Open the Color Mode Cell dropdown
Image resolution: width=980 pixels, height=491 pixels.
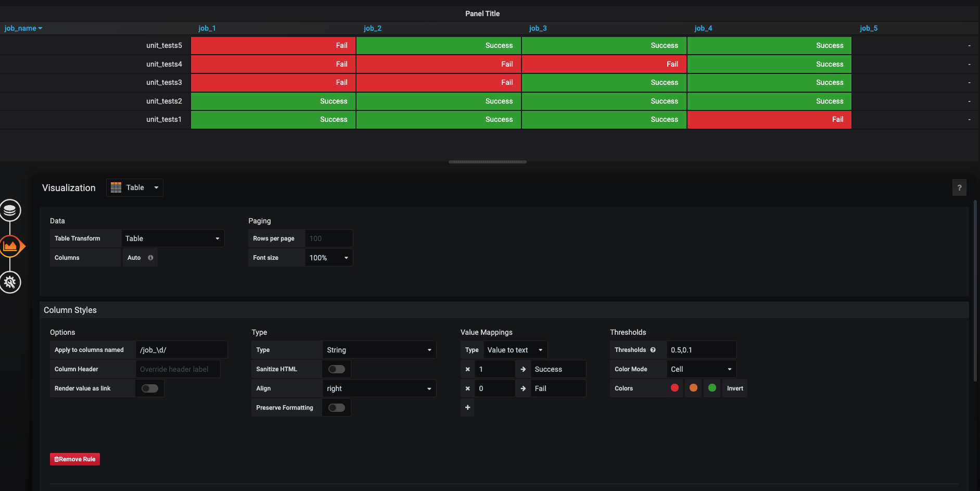[x=701, y=369]
